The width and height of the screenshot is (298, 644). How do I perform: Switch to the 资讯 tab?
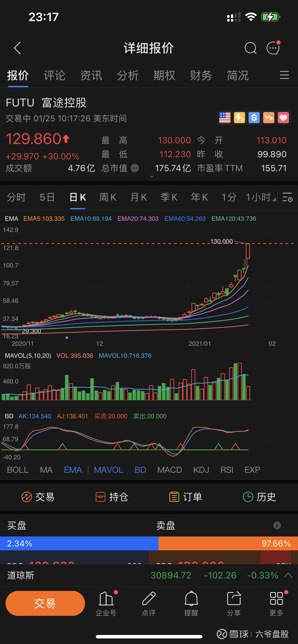pos(91,75)
